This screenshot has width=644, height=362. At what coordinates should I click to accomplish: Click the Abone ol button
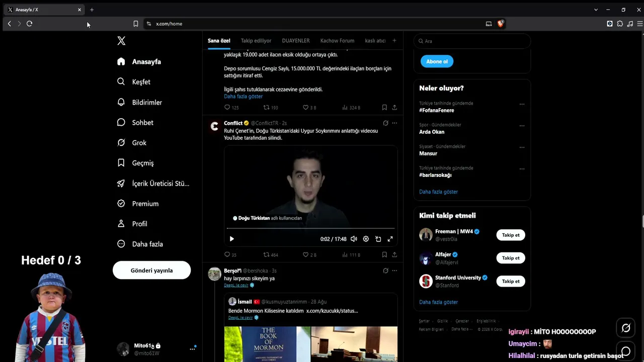(x=437, y=61)
